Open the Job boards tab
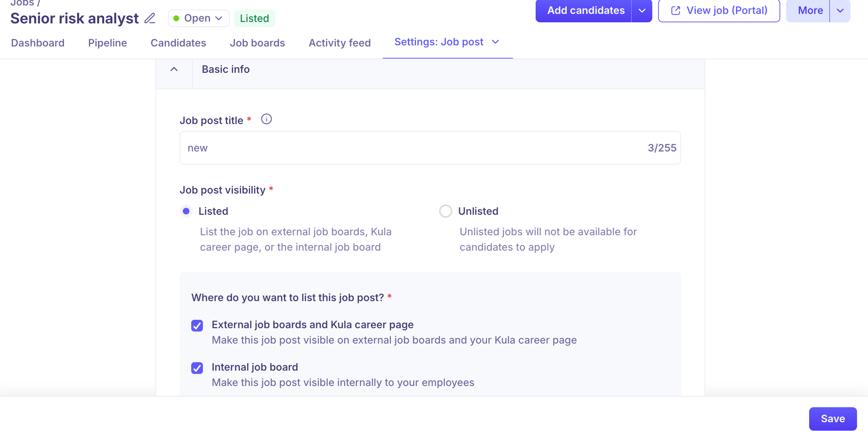868x431 pixels. coord(257,43)
